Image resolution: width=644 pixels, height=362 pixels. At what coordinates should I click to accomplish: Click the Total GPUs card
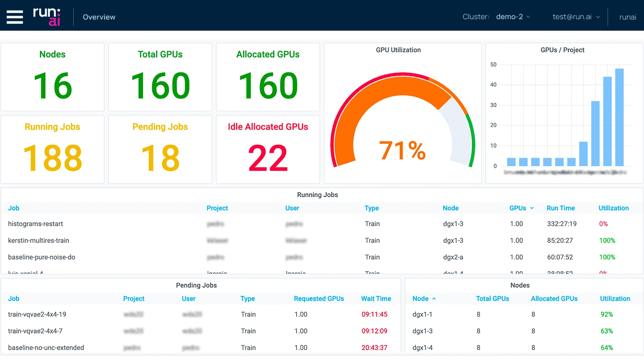pyautogui.click(x=160, y=77)
